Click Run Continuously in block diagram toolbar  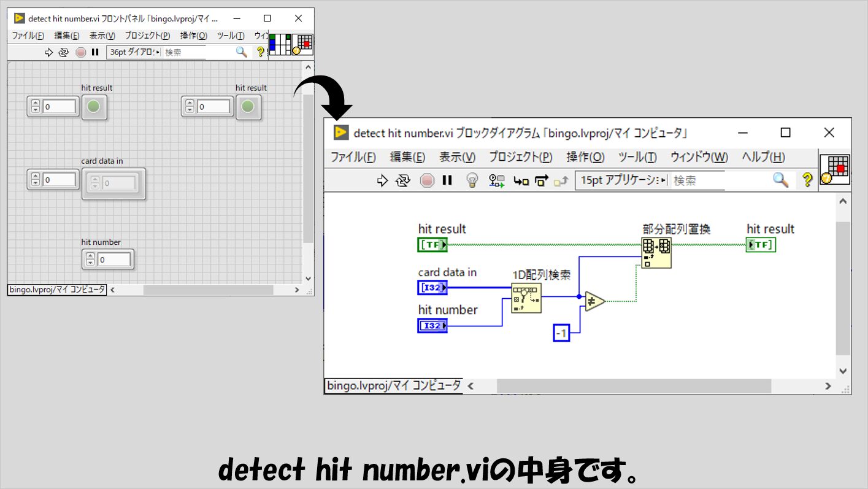coord(403,180)
